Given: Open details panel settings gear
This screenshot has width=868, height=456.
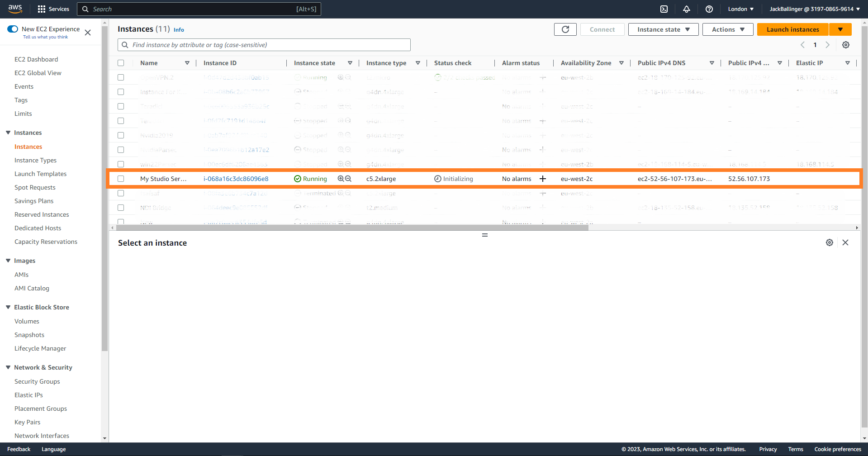Looking at the screenshot, I should [x=830, y=242].
